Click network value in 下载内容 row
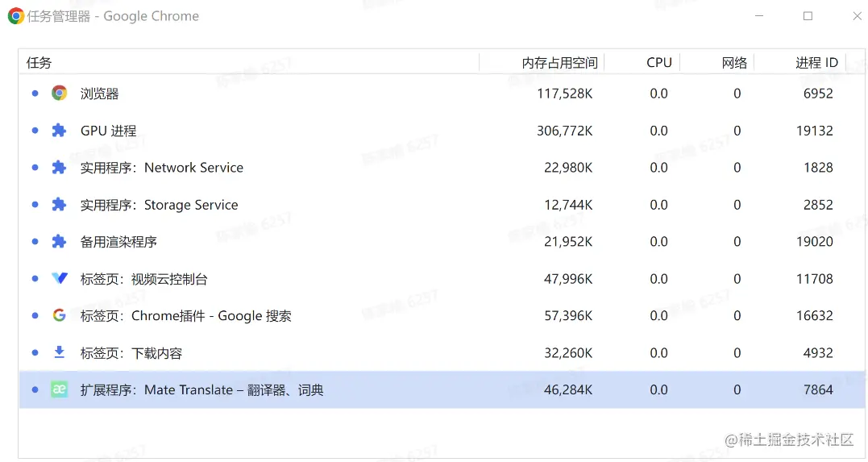The image size is (868, 462). (x=737, y=353)
